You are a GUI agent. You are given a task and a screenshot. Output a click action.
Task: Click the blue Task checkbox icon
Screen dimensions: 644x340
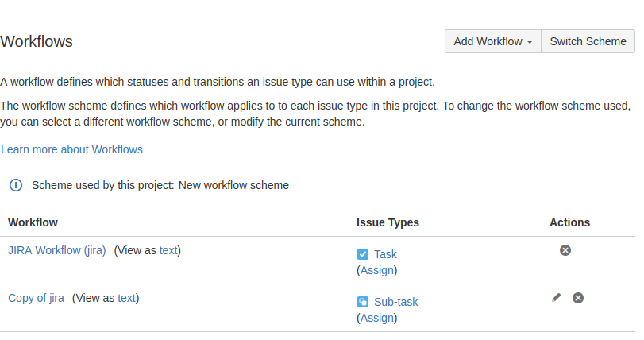pos(363,254)
